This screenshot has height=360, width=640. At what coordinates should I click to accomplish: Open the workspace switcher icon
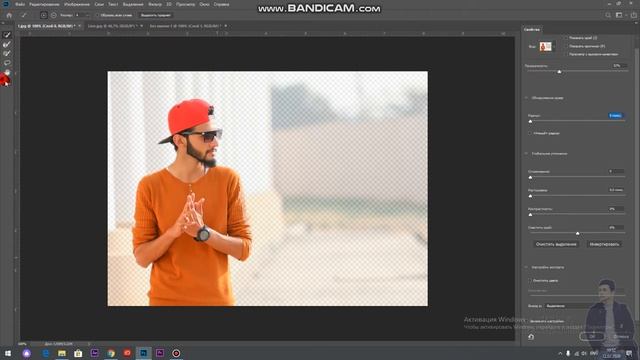click(619, 15)
